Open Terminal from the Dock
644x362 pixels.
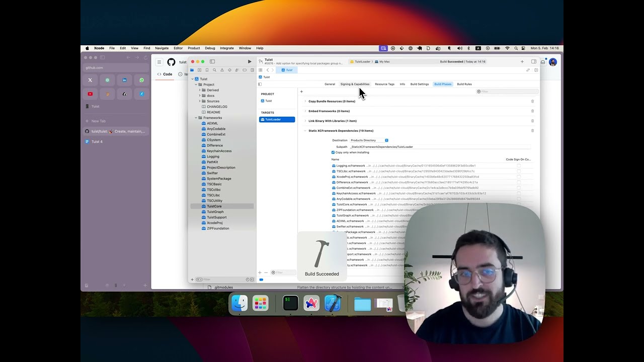point(290,303)
